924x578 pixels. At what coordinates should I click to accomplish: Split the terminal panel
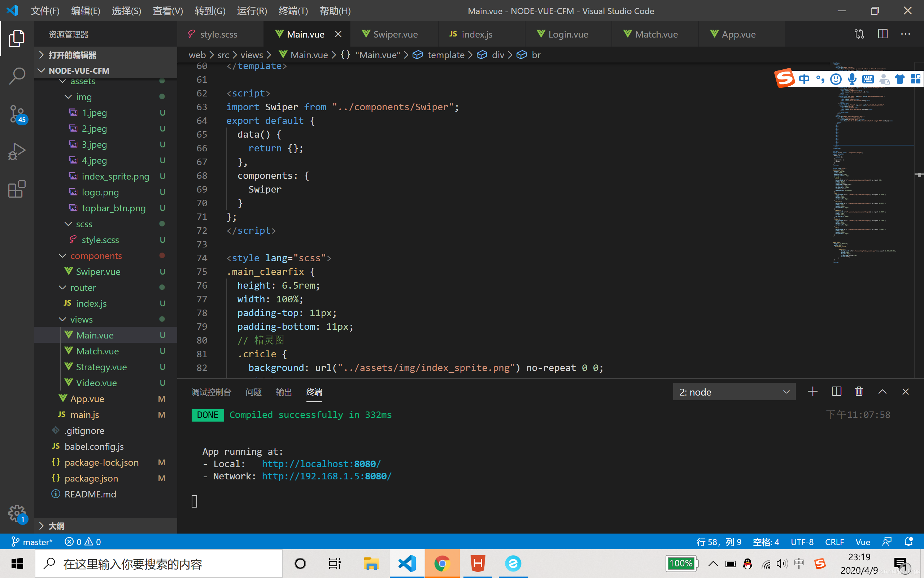(836, 392)
